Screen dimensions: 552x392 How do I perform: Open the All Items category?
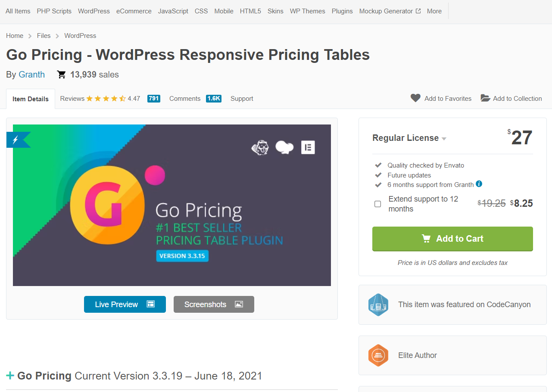point(18,11)
